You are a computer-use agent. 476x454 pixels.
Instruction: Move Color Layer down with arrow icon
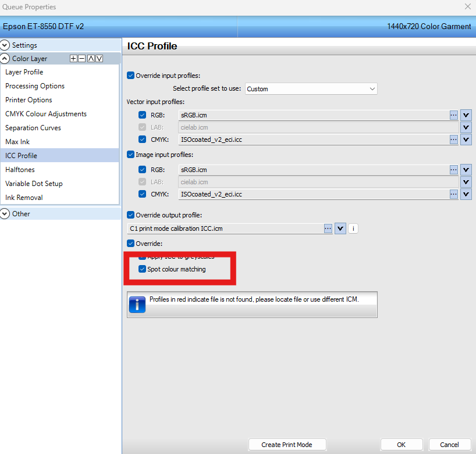(100, 59)
